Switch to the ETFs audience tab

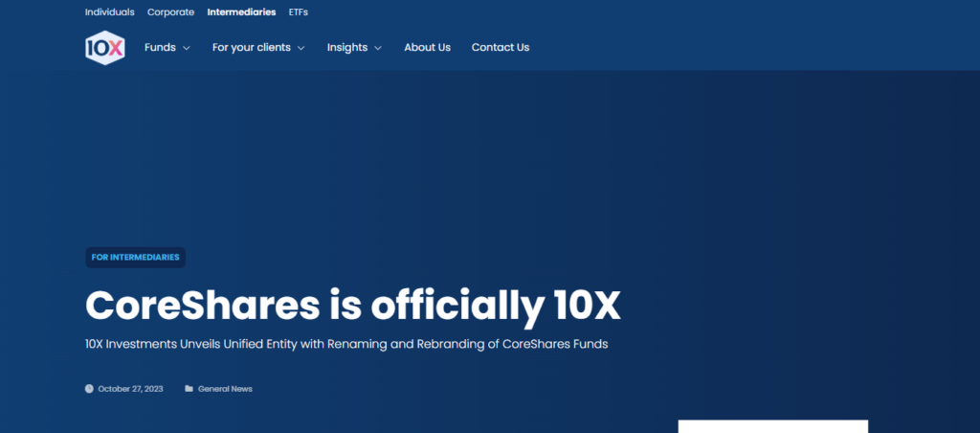click(299, 11)
